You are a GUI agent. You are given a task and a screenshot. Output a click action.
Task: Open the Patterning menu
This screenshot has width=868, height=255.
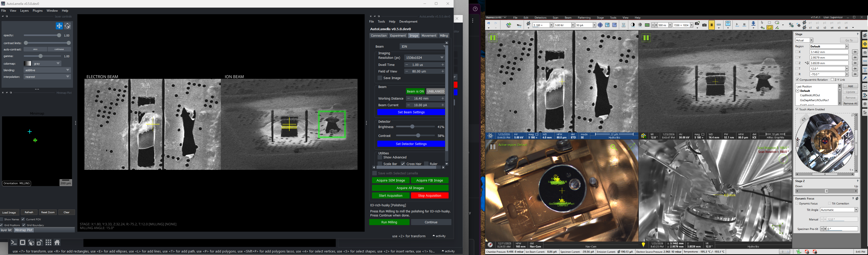[x=584, y=18]
